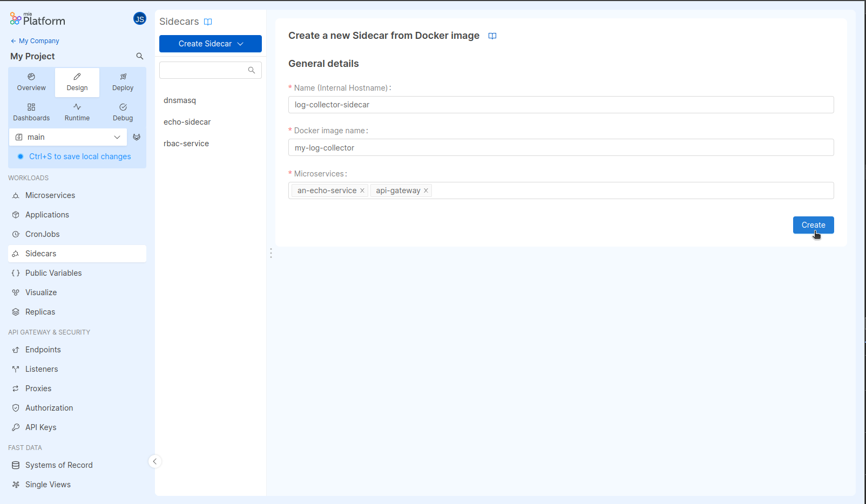Click the search icon next to My Project

pos(140,56)
